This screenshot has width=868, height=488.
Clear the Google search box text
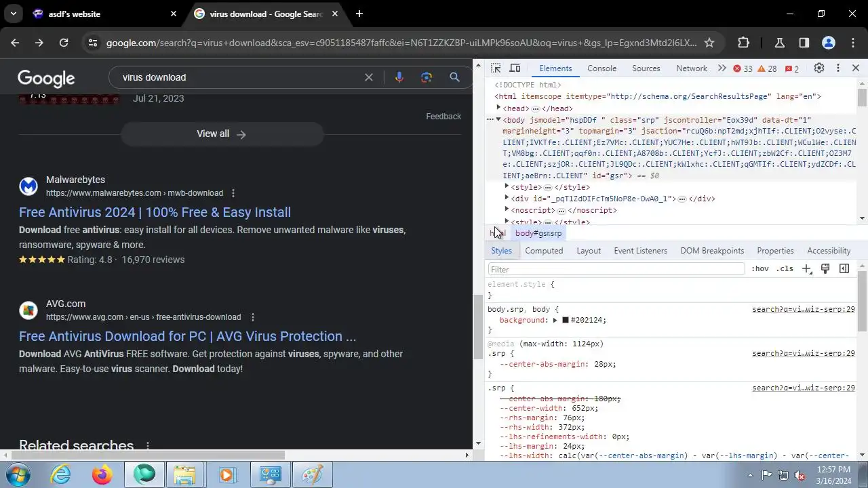tap(369, 77)
